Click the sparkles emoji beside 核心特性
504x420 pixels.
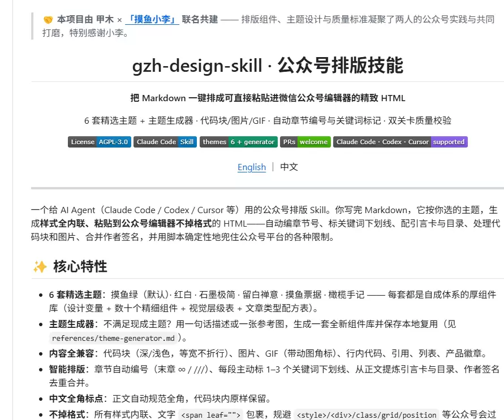click(x=40, y=266)
